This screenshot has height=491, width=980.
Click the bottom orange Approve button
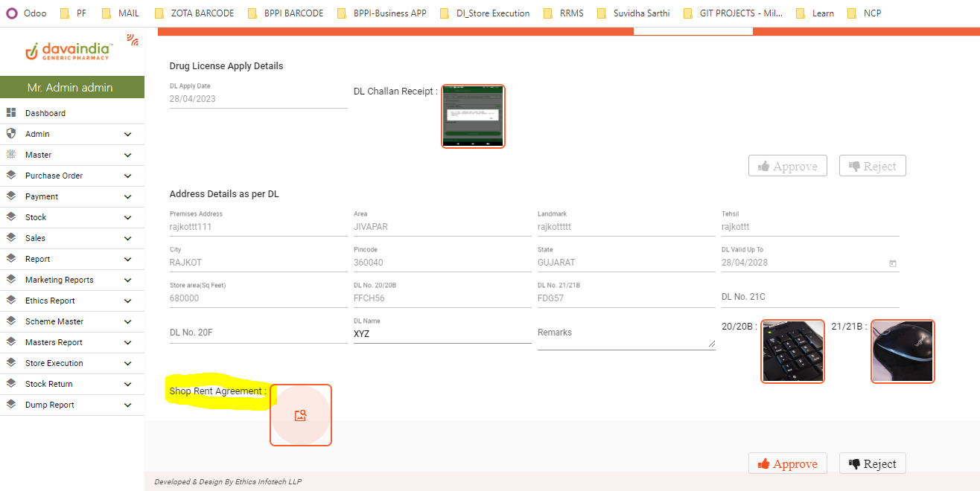[787, 463]
